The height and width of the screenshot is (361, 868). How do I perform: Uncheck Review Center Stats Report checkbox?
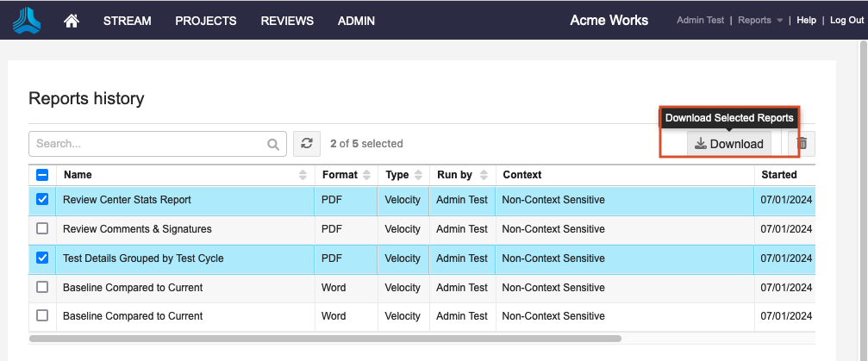click(x=42, y=200)
